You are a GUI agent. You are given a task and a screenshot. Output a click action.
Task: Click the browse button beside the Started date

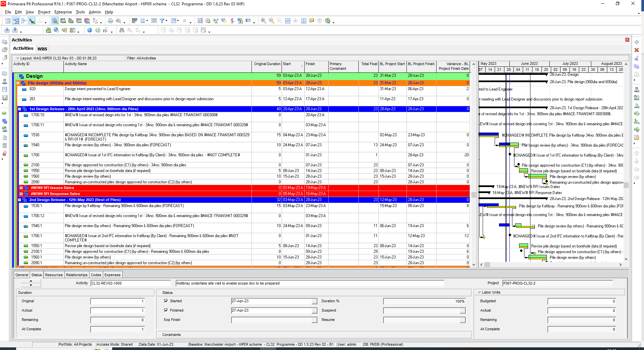point(314,301)
